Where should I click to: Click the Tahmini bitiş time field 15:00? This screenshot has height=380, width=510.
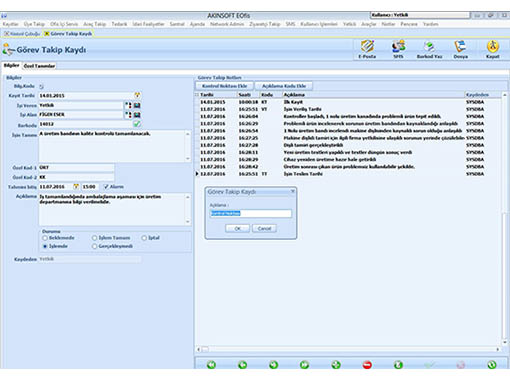coord(90,187)
